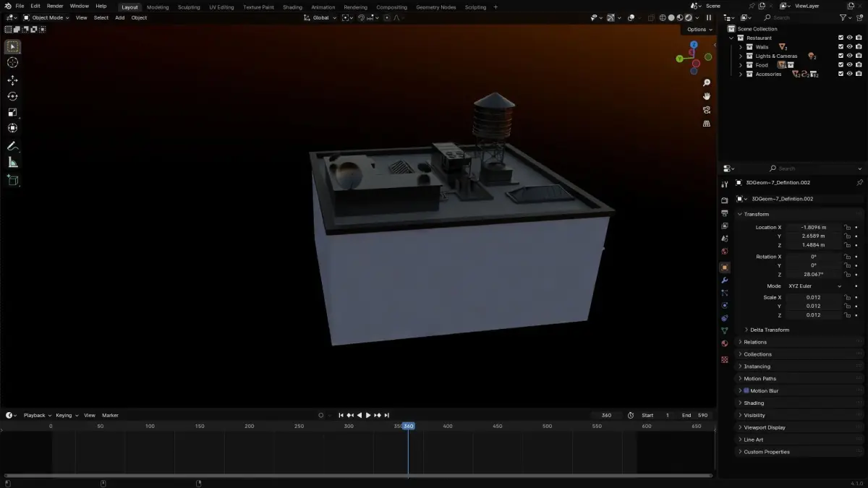Switch to Solid viewport shading

pos(671,17)
